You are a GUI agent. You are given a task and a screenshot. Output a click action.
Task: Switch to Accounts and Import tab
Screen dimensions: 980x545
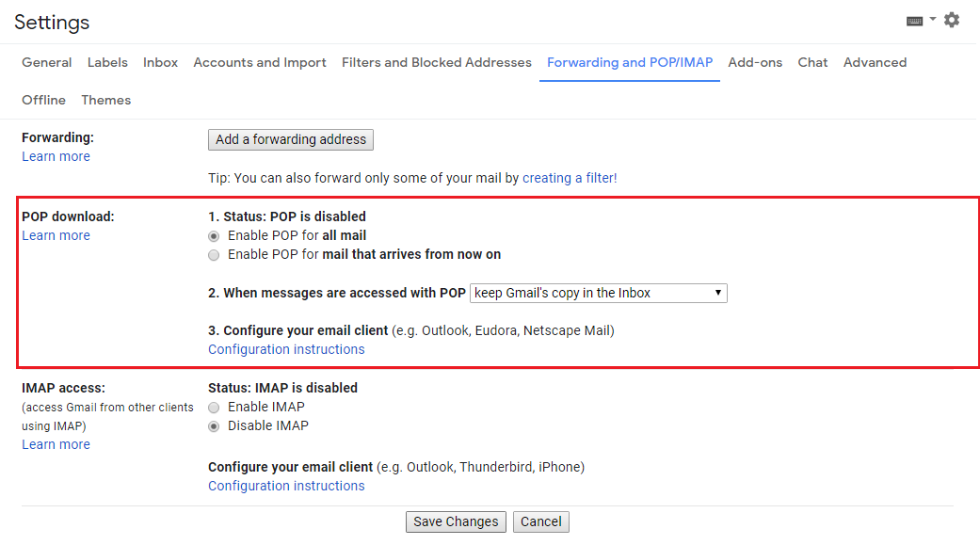pos(260,62)
